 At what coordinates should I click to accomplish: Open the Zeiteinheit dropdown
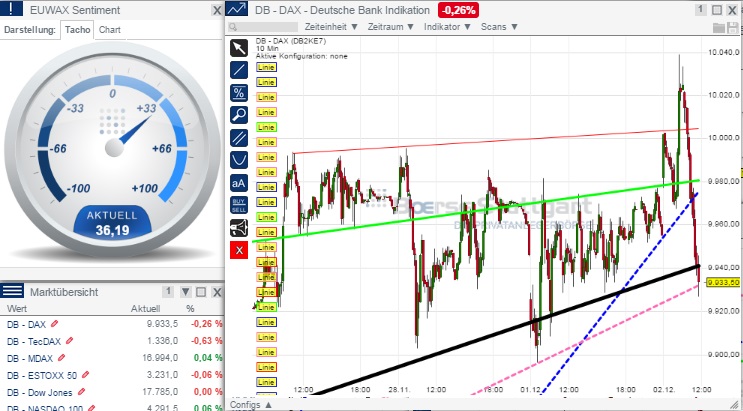[x=331, y=27]
